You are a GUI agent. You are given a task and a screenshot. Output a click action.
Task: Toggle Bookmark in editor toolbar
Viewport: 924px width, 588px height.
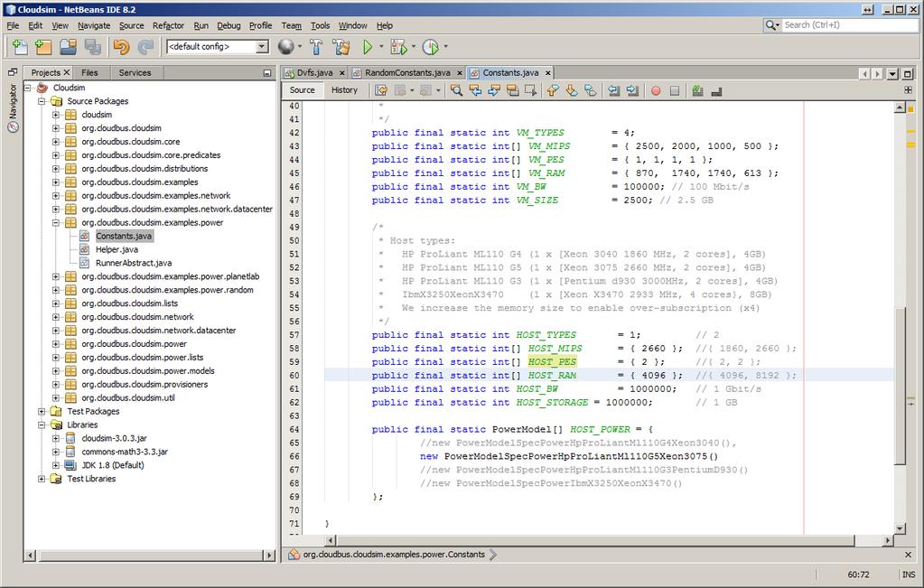[591, 90]
